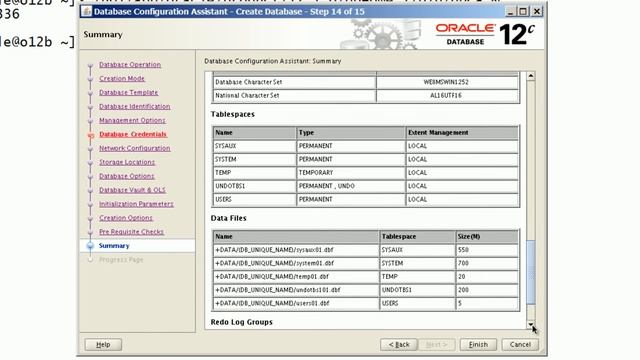Open the Storage Locations step
Screen dimensions: 640x360
pos(127,162)
